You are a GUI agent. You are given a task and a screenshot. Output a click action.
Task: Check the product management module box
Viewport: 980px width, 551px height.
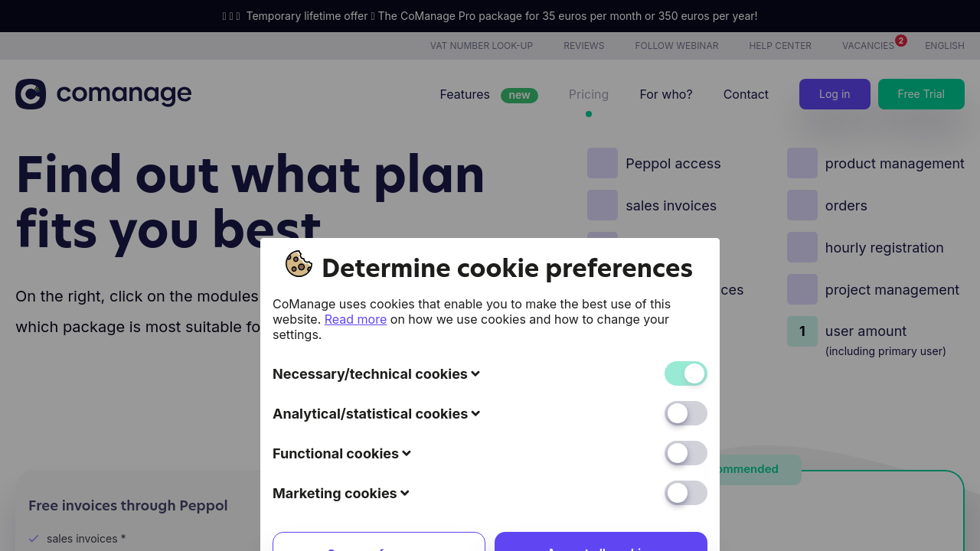[802, 163]
